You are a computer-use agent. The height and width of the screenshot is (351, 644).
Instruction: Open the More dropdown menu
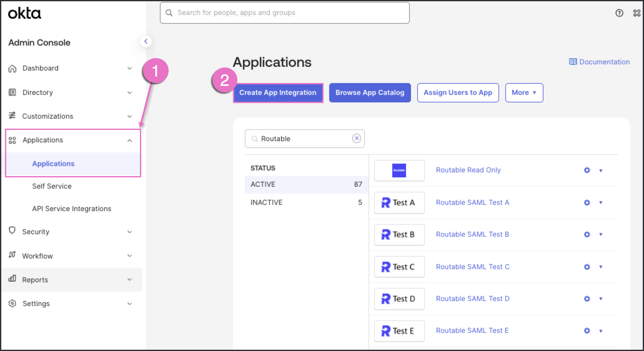tap(524, 92)
